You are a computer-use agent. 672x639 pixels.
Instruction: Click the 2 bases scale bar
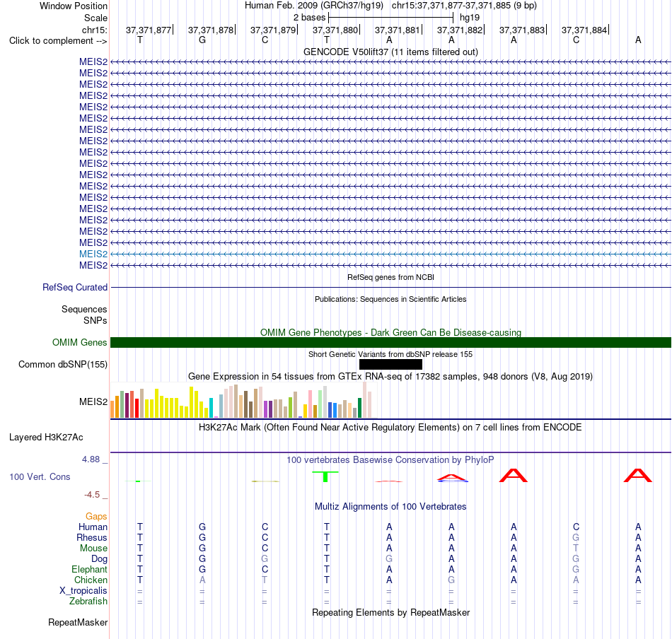point(390,18)
